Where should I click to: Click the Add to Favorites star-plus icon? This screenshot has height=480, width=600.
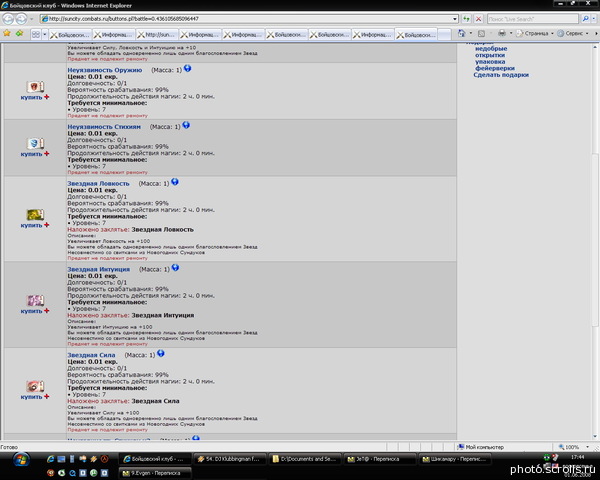pos(20,34)
